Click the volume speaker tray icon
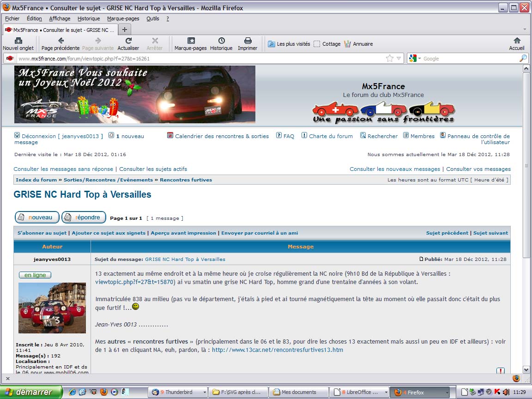 pos(506,392)
